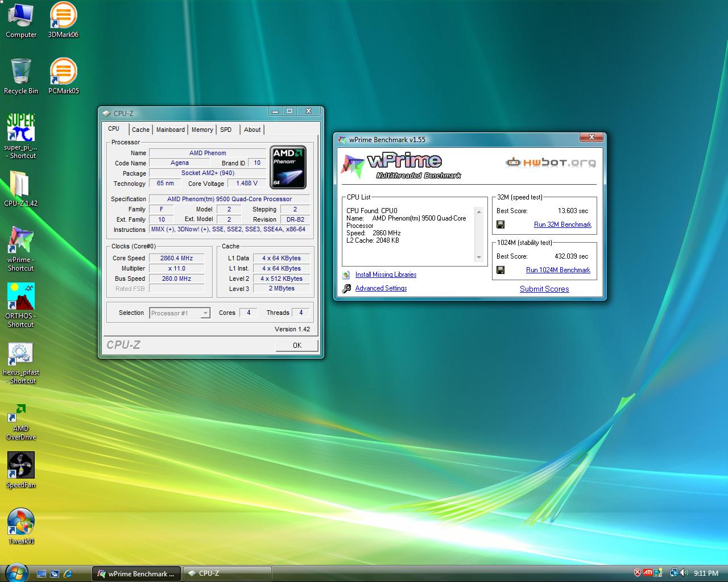Screen dimensions: 728x582
Task: Select the SpeedFan desktop icon
Action: 21,470
